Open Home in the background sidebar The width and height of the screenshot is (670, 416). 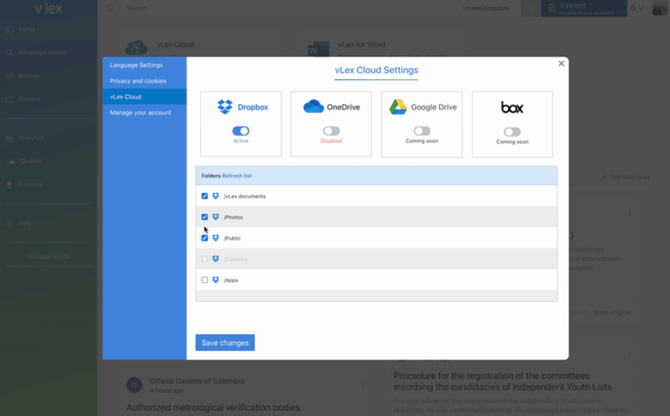27,29
